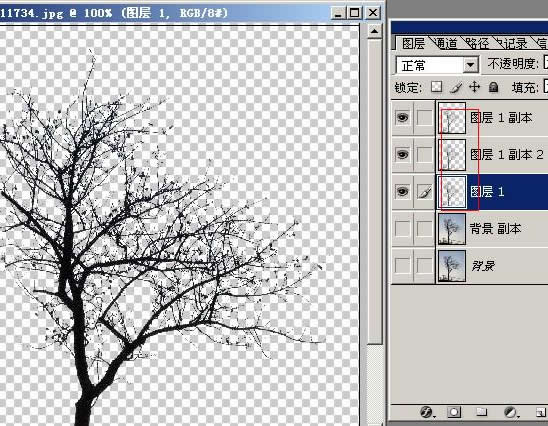Switch to the 历史记录 tab

pyautogui.click(x=511, y=43)
